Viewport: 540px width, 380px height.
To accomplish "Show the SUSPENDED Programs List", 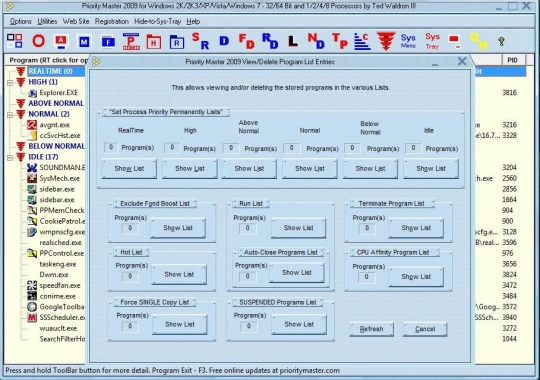I will [x=299, y=325].
